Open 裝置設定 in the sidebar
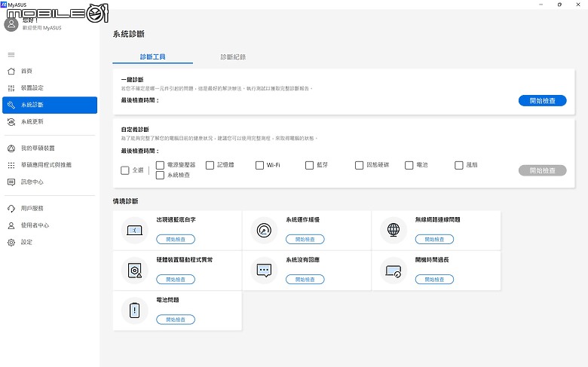This screenshot has height=367, width=588. [50, 88]
